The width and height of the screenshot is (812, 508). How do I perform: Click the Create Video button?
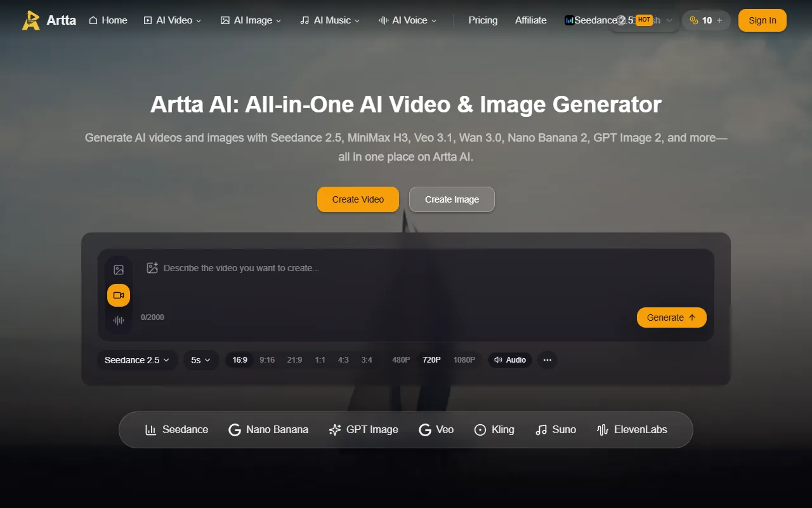tap(358, 199)
